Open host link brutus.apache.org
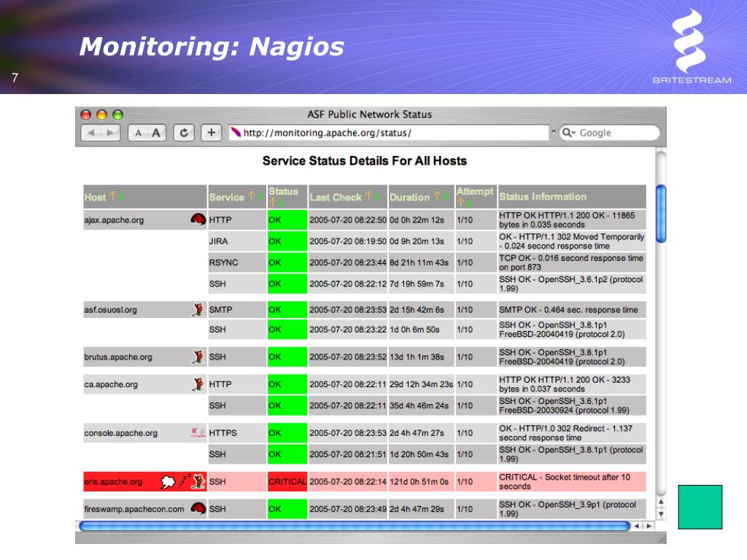747x560 pixels. tap(118, 357)
